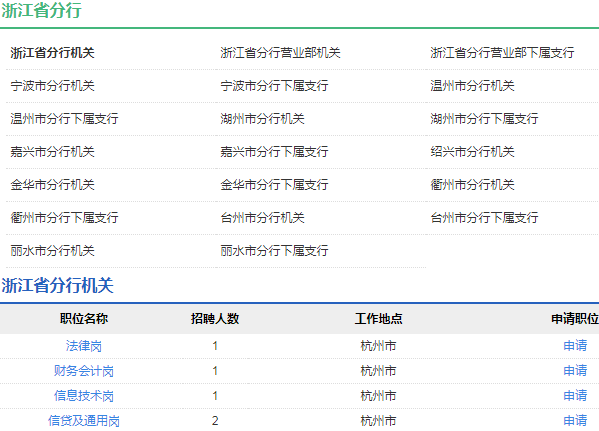Open 浙江省分行营业部机关 category
The height and width of the screenshot is (431, 599).
(280, 53)
